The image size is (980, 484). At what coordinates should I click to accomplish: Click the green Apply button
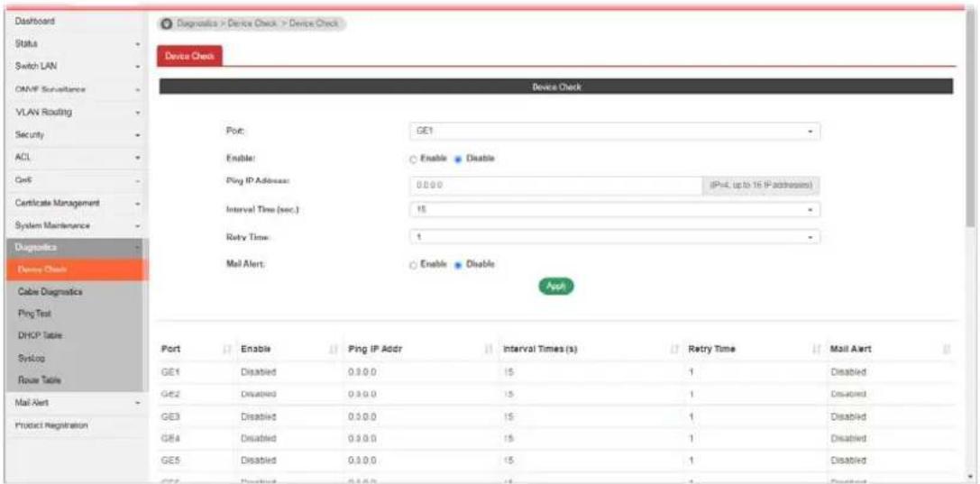pos(555,286)
